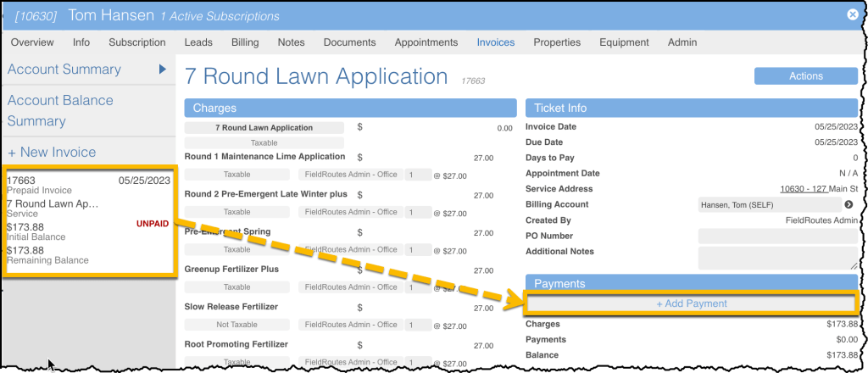Select Account Balance Summary

(x=60, y=110)
